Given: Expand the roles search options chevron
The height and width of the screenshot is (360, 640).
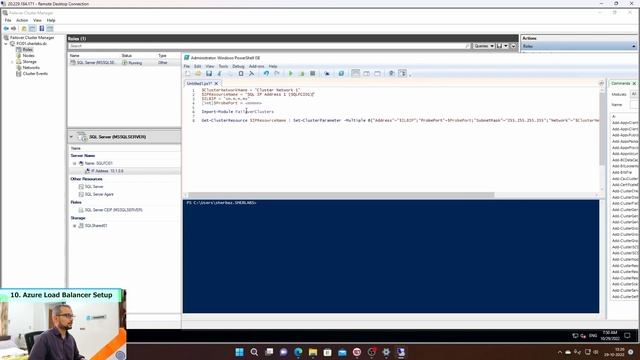Looking at the screenshot, I should [x=513, y=46].
